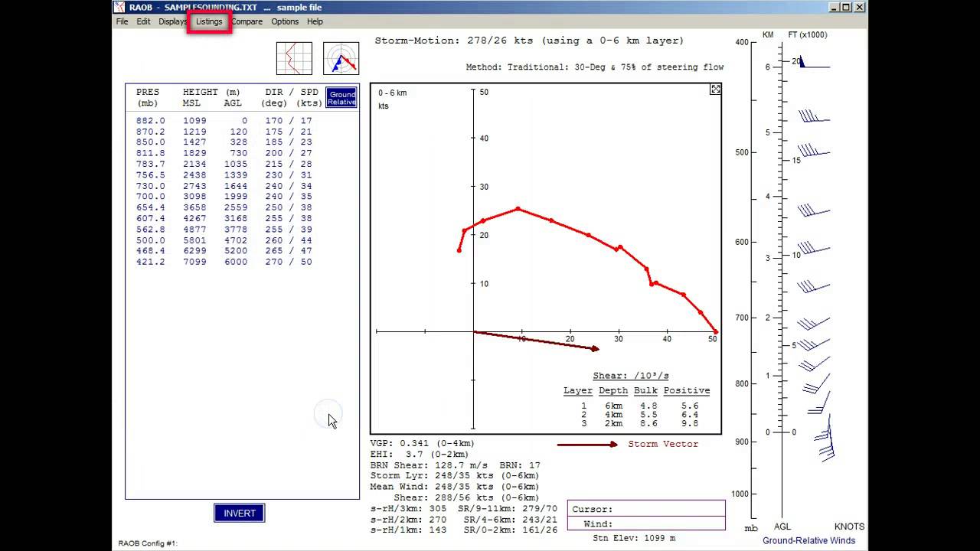
Task: Open the Displays menu
Action: 173,21
